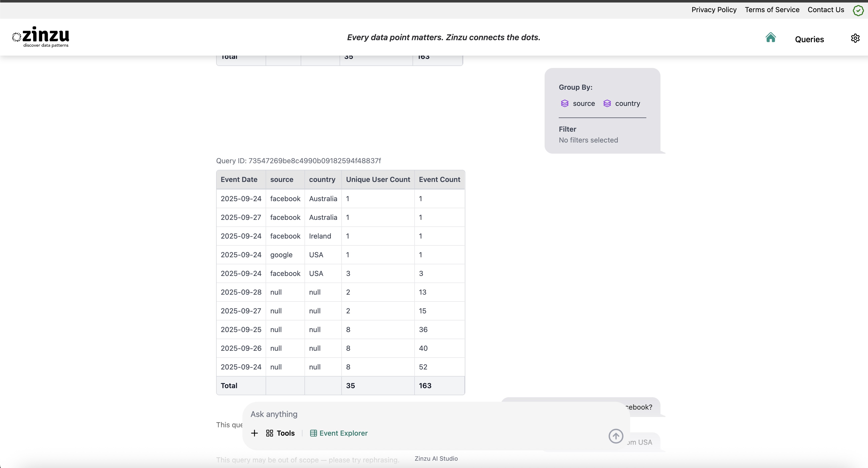Open Event Explorer

339,433
